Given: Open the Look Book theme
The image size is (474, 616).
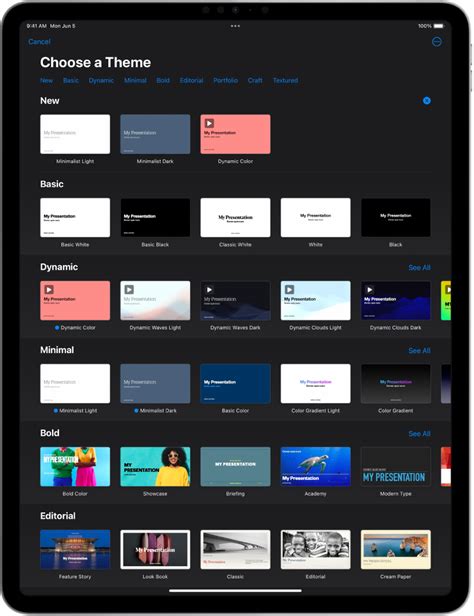Looking at the screenshot, I should [155, 549].
